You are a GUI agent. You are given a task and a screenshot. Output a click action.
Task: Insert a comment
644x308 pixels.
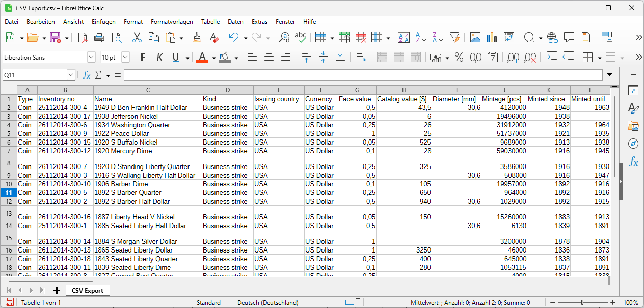click(569, 37)
